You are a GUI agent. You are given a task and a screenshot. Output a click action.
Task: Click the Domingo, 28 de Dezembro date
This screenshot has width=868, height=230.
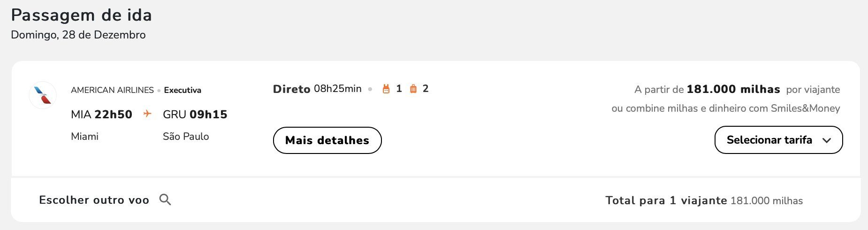coord(78,35)
